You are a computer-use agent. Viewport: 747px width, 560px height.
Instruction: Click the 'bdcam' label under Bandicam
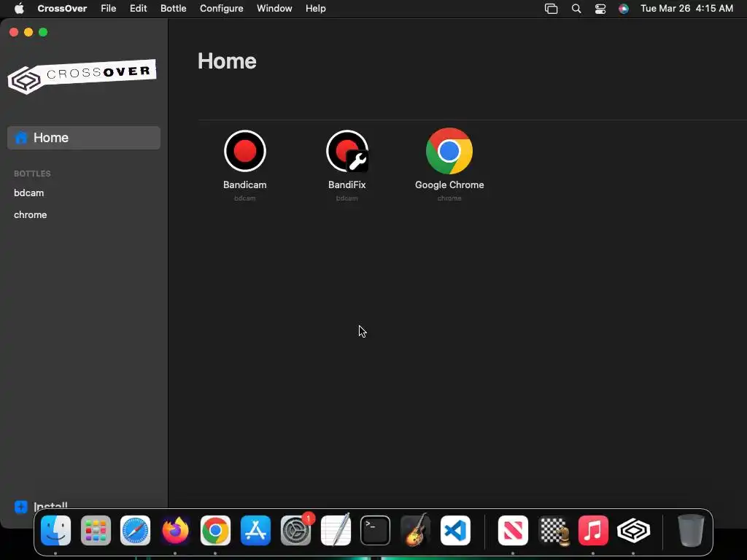(x=245, y=198)
